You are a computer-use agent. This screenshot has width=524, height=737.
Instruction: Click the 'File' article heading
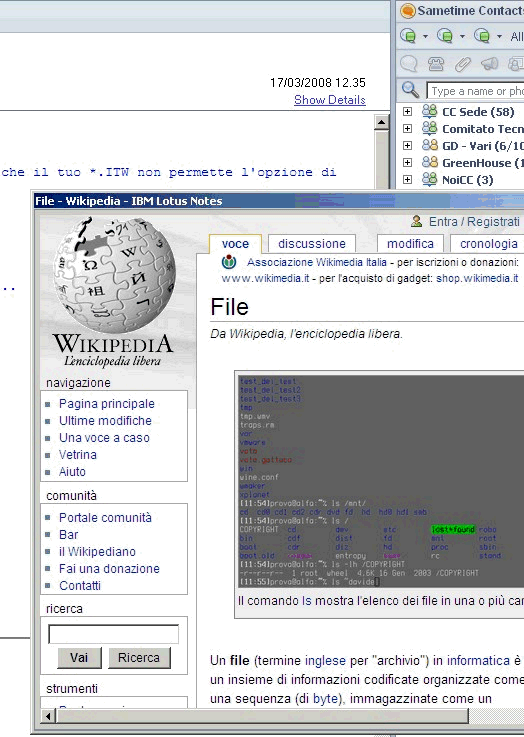229,307
